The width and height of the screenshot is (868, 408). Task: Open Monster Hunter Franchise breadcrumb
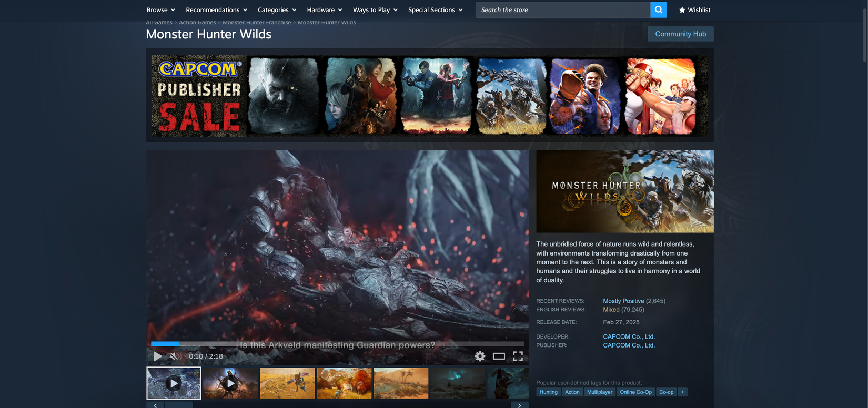point(257,22)
